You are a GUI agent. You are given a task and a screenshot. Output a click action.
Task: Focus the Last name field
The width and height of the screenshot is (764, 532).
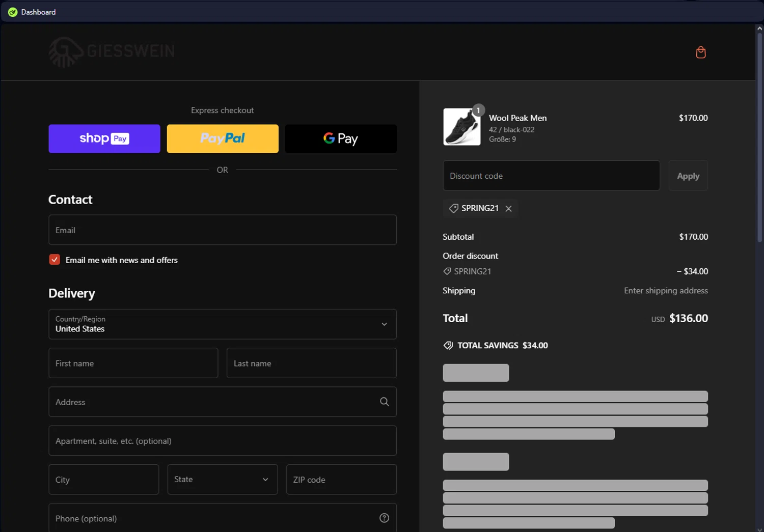coord(312,363)
